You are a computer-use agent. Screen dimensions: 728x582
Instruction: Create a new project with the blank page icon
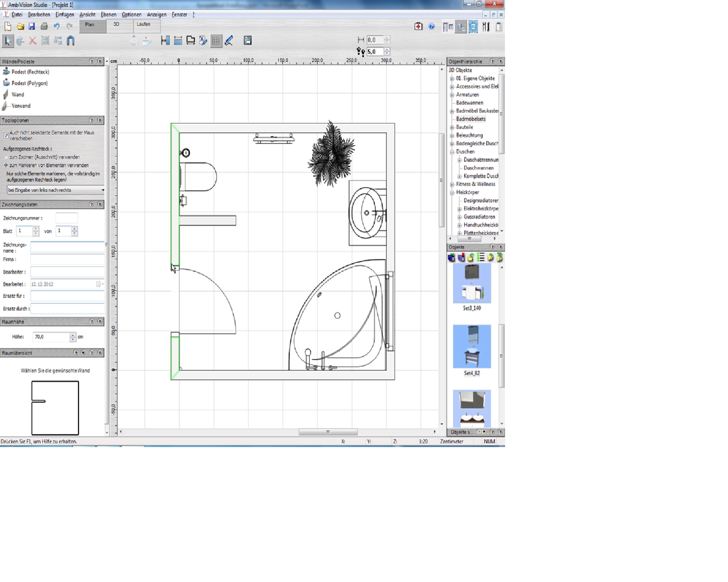click(7, 26)
